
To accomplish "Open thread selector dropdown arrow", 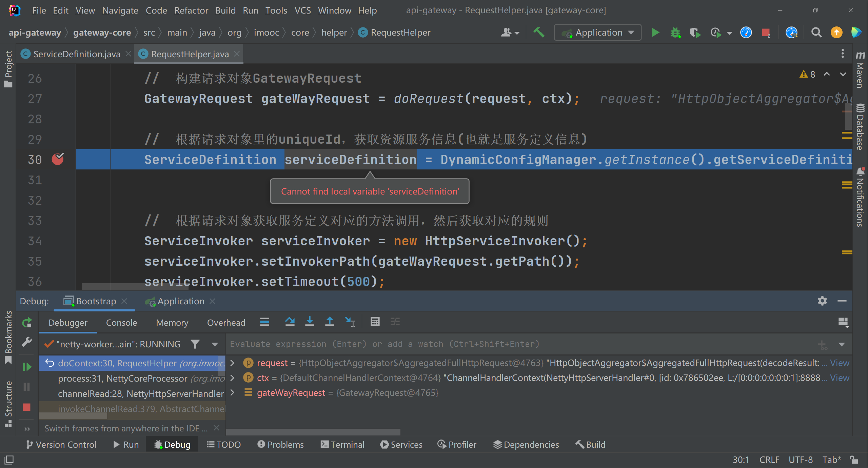I will [x=215, y=344].
